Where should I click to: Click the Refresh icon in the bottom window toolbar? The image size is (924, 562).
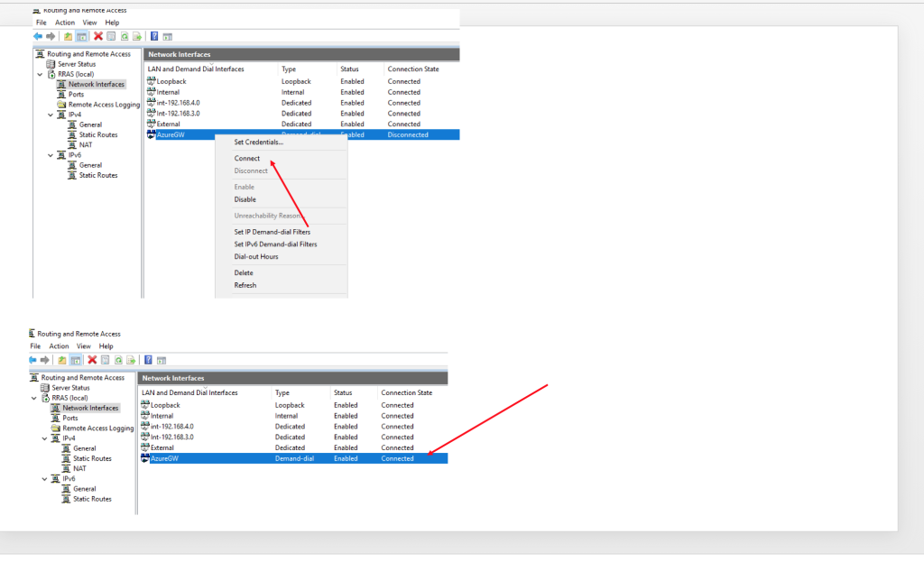[117, 360]
